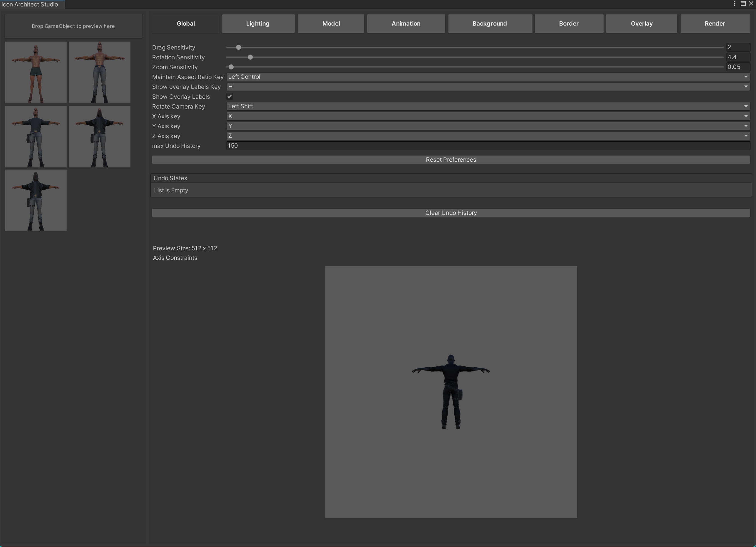This screenshot has width=756, height=547.
Task: Click the Clear Undo History button
Action: coord(451,213)
